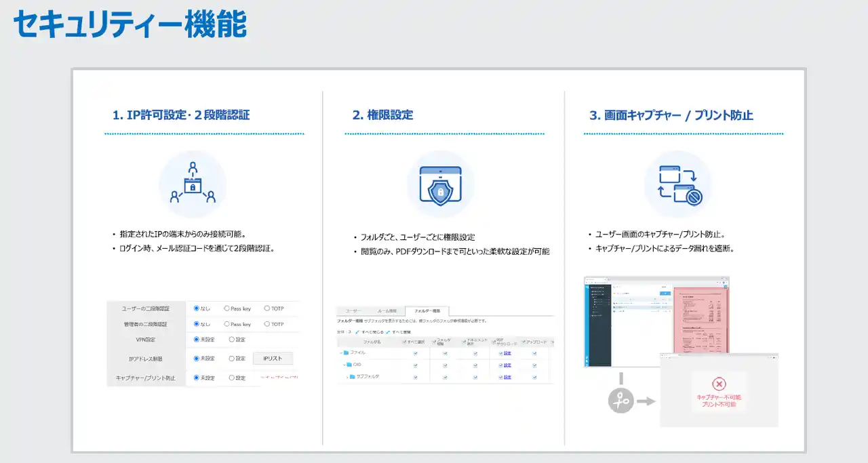This screenshot has height=463, width=868.
Task: Click the screen capture blocked windows icon
Action: (x=678, y=184)
